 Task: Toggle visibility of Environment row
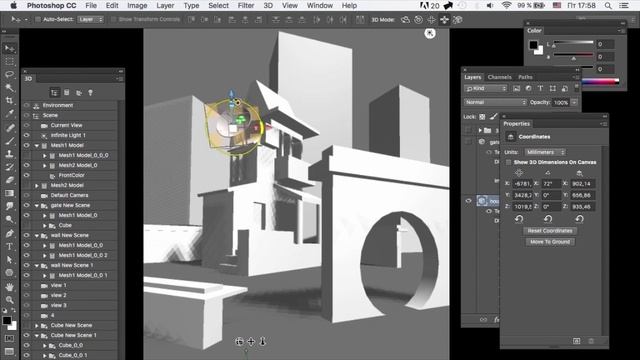click(x=27, y=105)
